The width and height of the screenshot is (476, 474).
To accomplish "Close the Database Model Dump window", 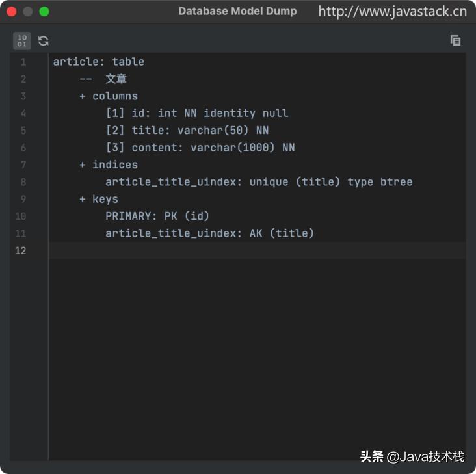I will point(12,12).
